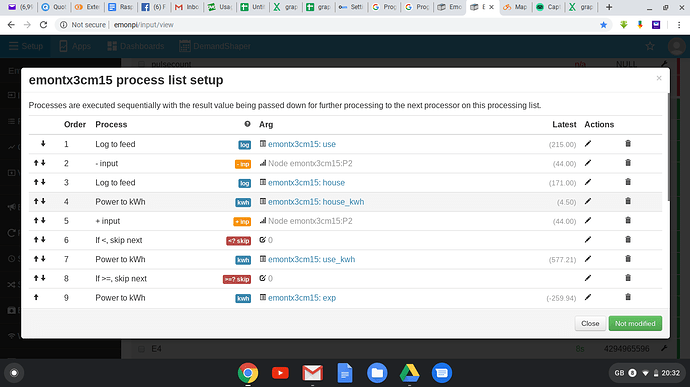
Task: Move process 7 up
Action: tap(37, 259)
